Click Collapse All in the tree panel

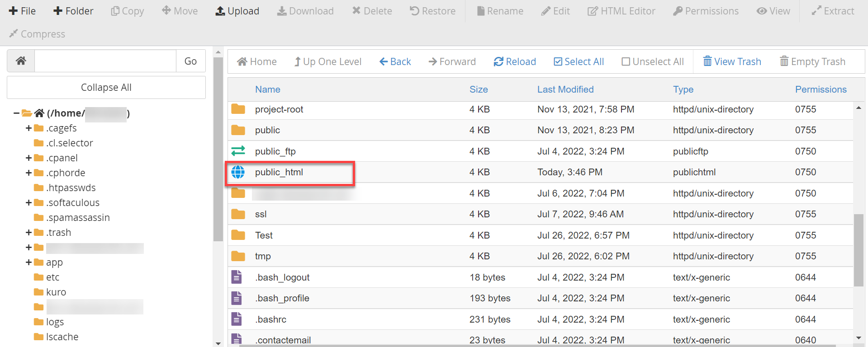[106, 87]
